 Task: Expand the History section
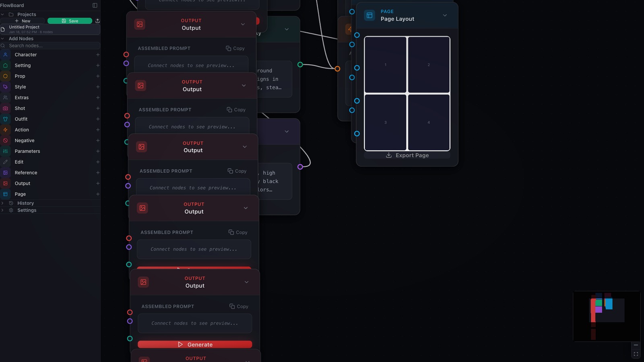click(x=2, y=203)
